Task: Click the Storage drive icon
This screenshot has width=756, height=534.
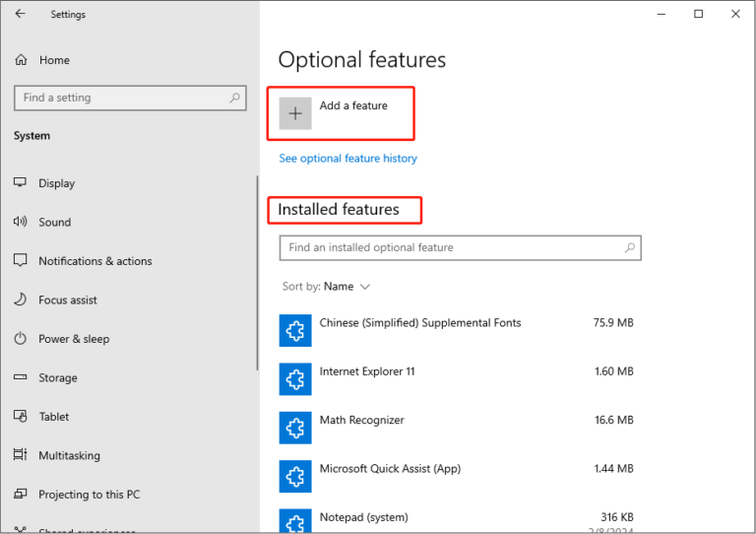Action: 20,376
